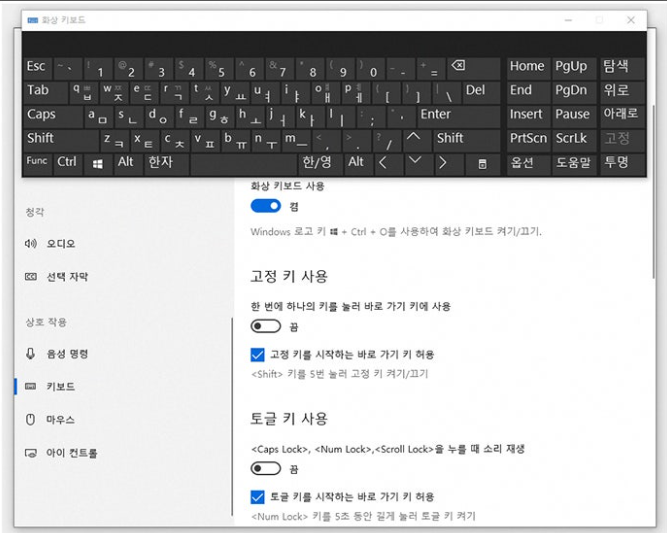Click the audio speaker icon in the sidebar

[x=31, y=244]
